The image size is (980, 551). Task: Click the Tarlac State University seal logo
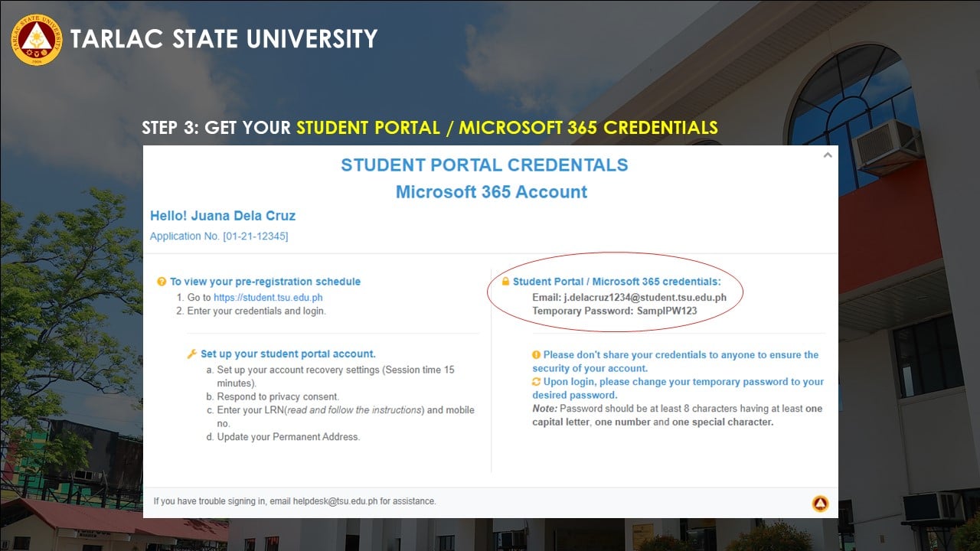pos(36,39)
